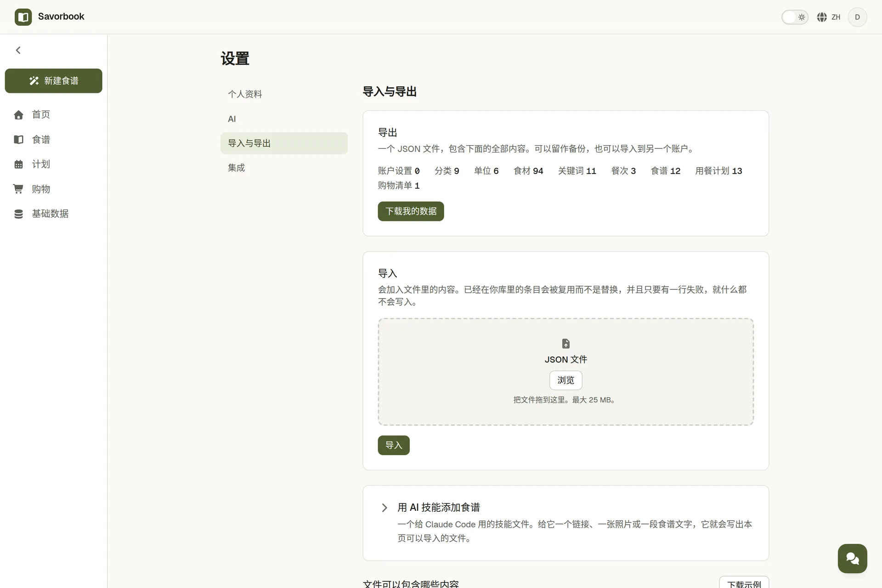This screenshot has height=588, width=882.
Task: Go to 计划 in the sidebar
Action: [54, 164]
